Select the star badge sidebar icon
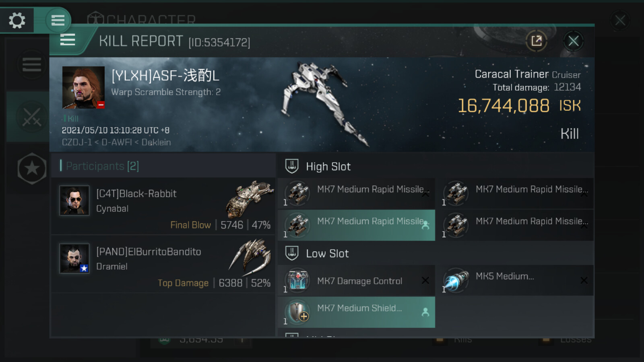The image size is (644, 362). coord(31,169)
